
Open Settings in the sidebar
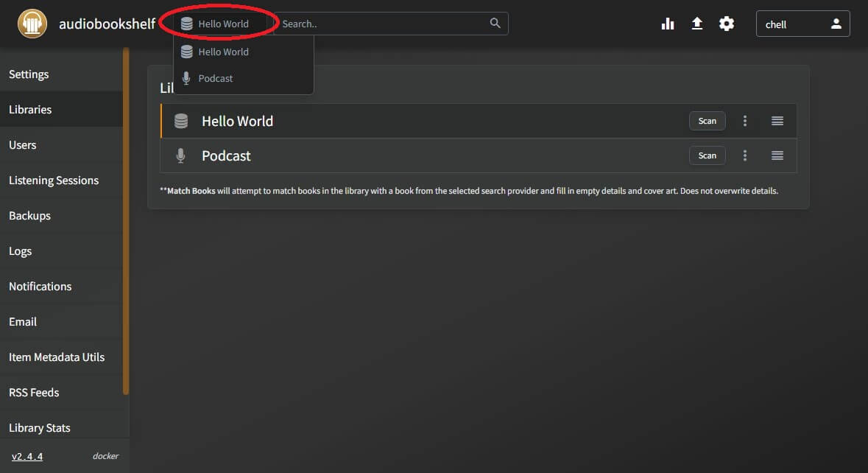coord(61,74)
